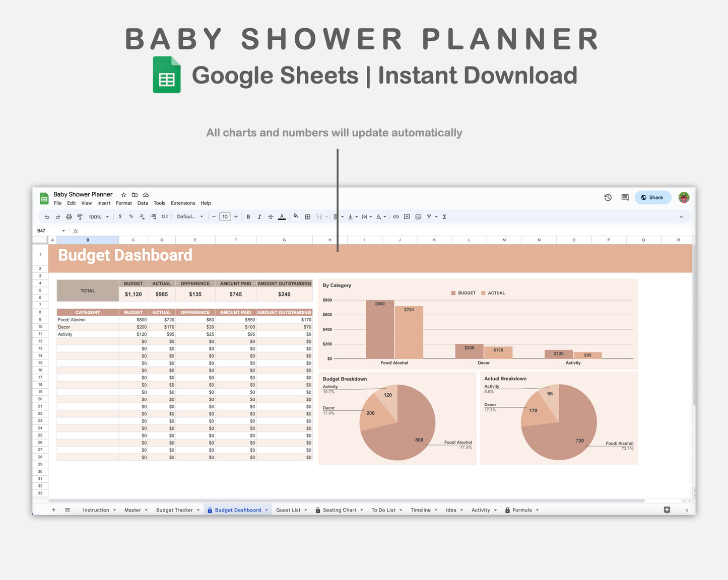728x580 pixels.
Task: Switch to the Budget Tracker sheet tab
Action: (x=174, y=510)
